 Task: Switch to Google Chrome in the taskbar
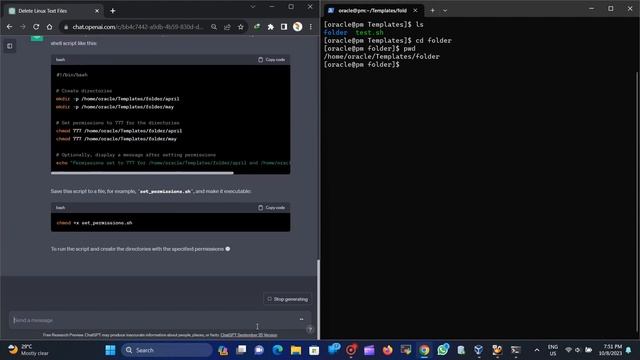pos(424,350)
